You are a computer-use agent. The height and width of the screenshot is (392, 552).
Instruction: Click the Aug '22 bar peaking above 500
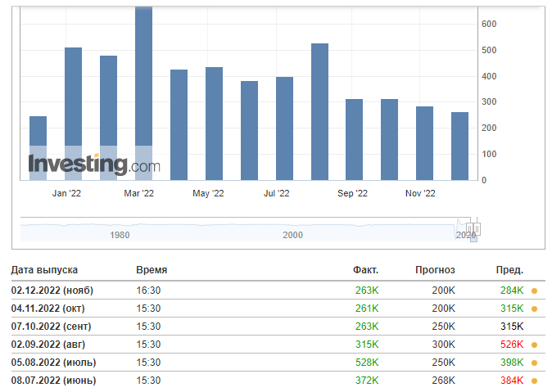319,112
